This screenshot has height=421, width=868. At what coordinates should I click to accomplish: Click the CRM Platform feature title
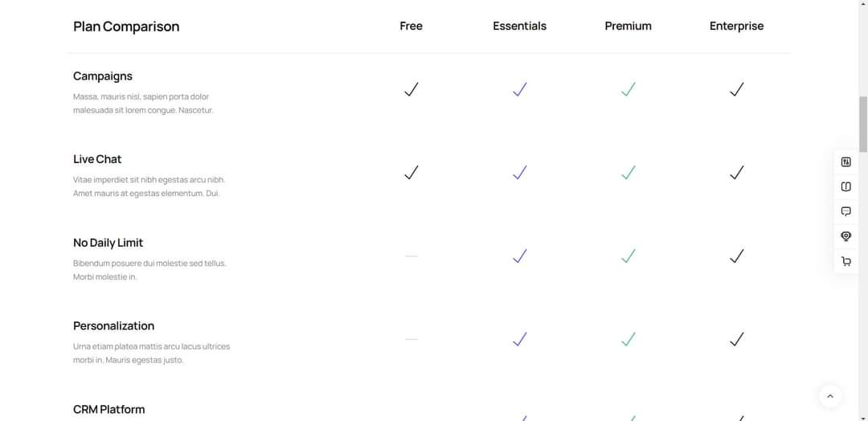tap(109, 410)
